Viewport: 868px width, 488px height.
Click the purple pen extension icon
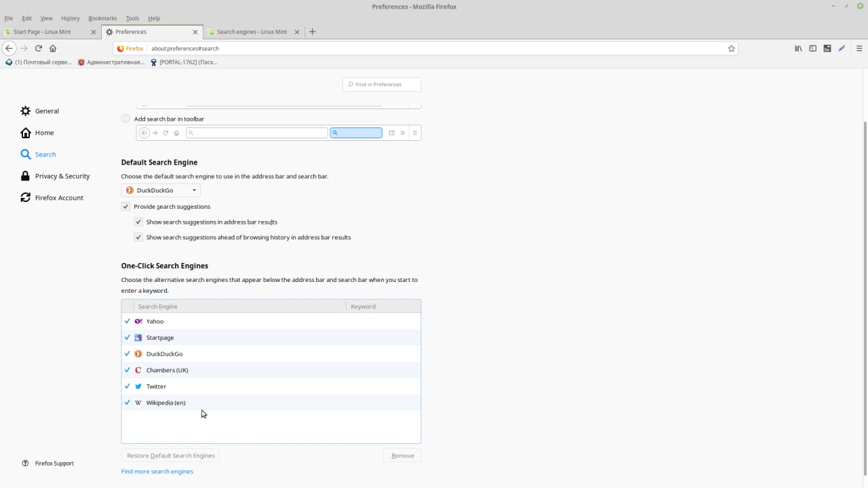842,48
